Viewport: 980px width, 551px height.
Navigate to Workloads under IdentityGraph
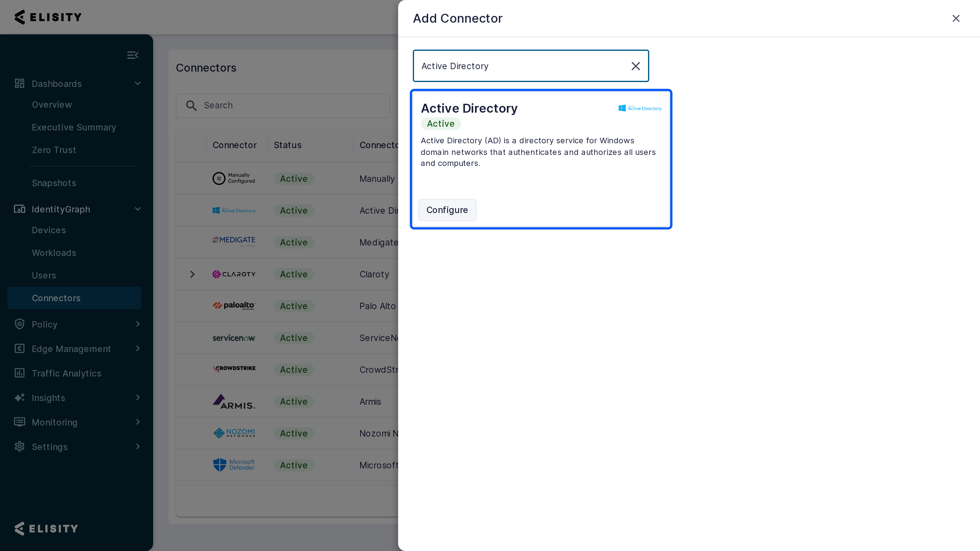(54, 253)
